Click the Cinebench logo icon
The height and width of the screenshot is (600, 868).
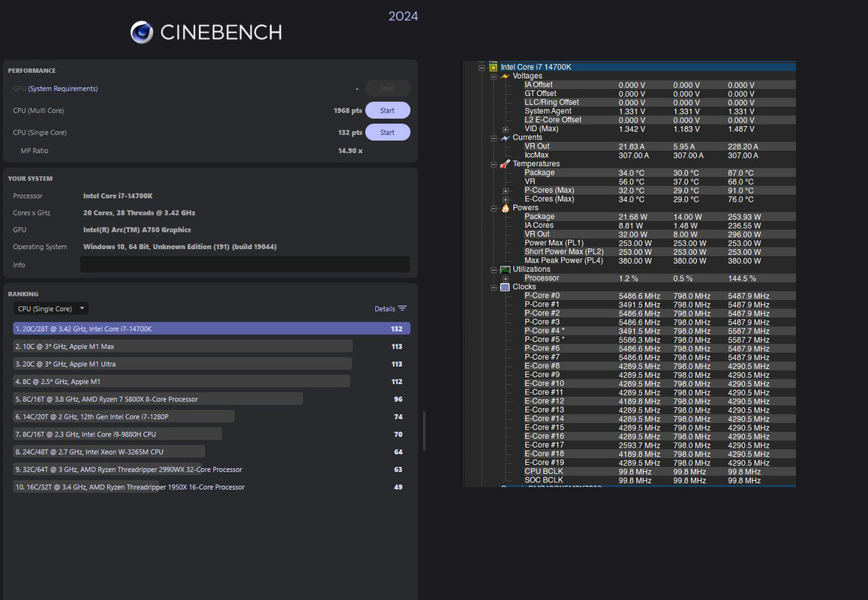click(142, 32)
